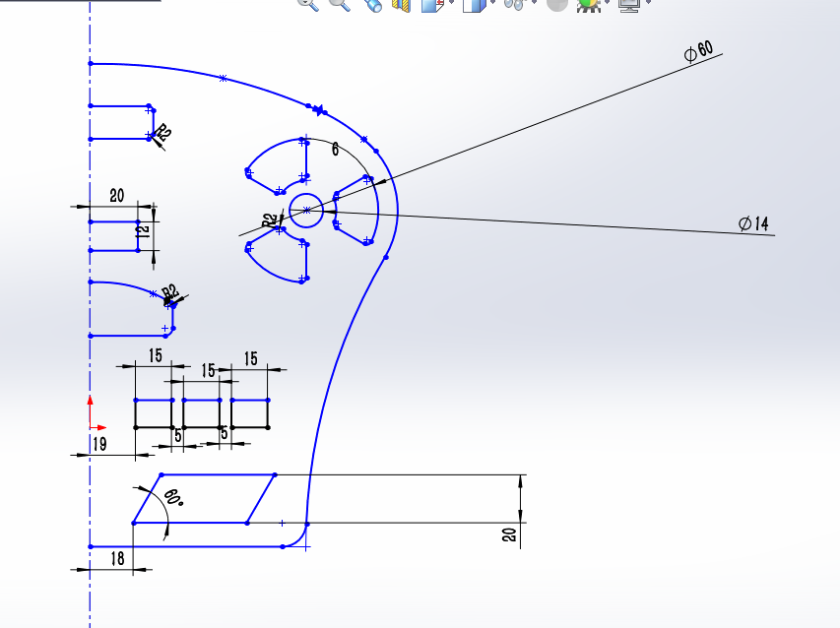Select the Section View toolbar item
840x628 pixels.
click(x=399, y=5)
